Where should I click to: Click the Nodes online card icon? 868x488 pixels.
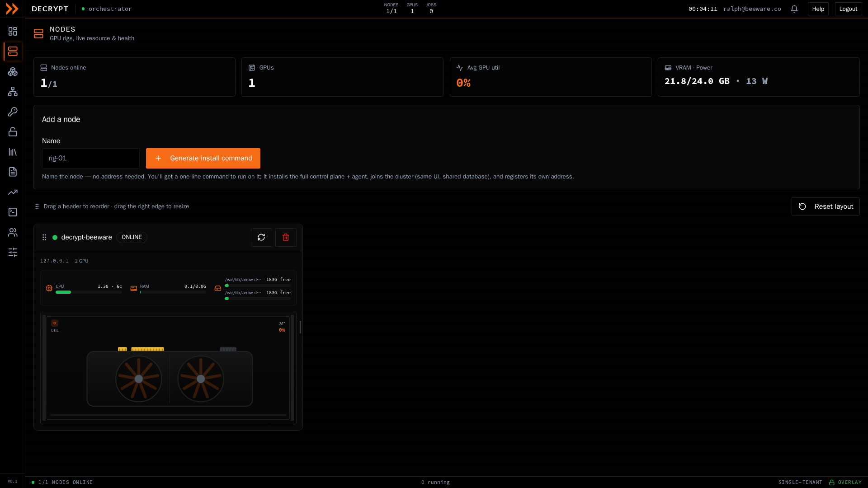coord(44,68)
